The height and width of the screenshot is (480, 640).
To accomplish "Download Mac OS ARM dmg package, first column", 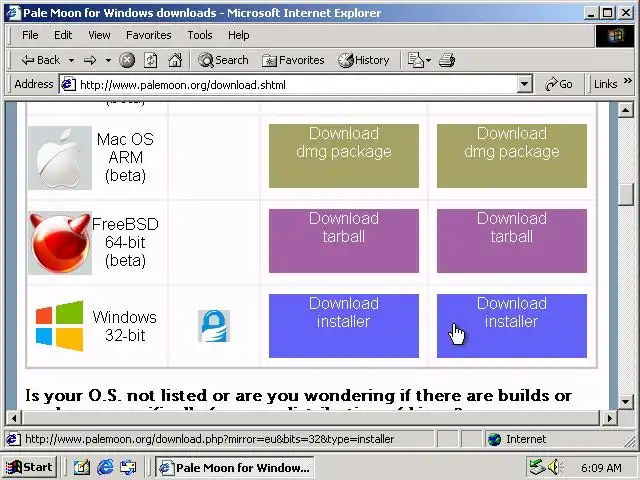I will (x=344, y=156).
